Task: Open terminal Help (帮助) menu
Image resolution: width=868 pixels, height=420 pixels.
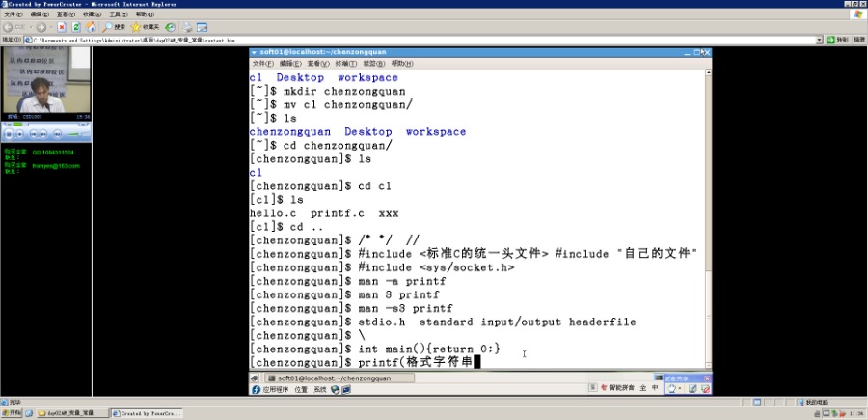Action: (402, 64)
